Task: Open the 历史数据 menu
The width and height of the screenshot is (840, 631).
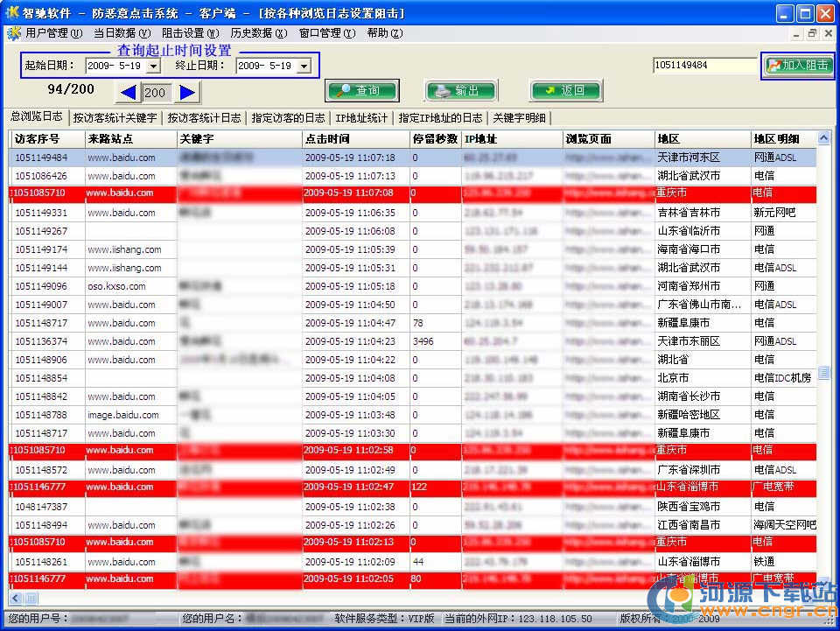Action: point(258,33)
